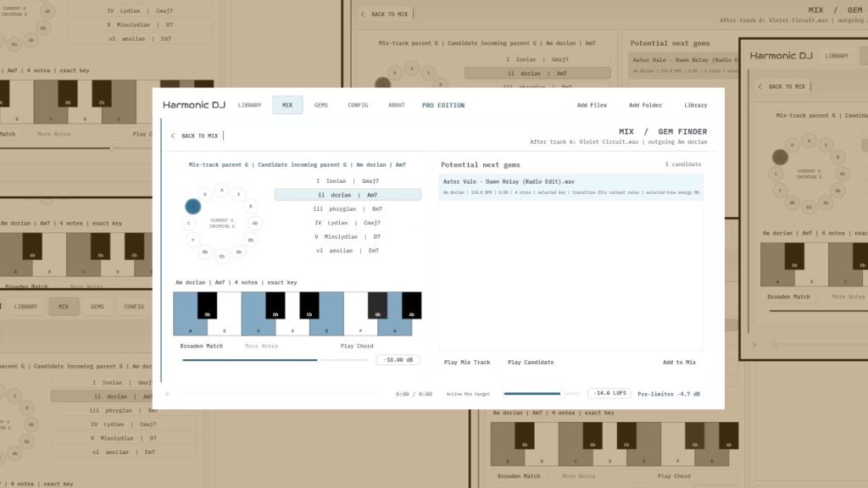Switch to the MIX tab

tap(287, 105)
